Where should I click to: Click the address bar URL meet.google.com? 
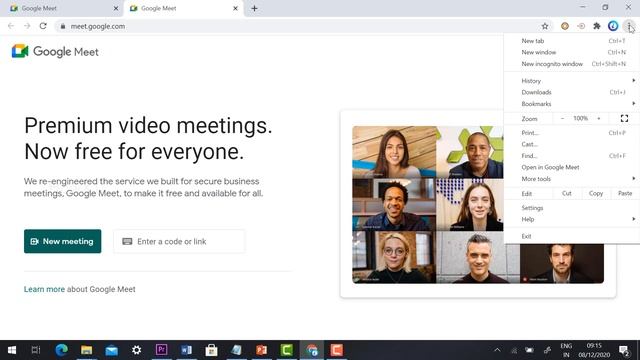point(98,26)
